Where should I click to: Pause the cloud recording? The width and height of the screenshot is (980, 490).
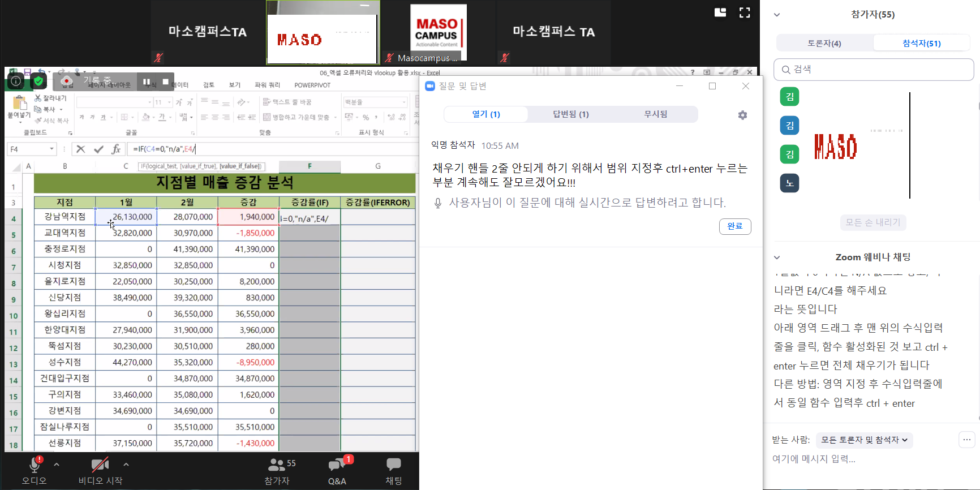(147, 82)
